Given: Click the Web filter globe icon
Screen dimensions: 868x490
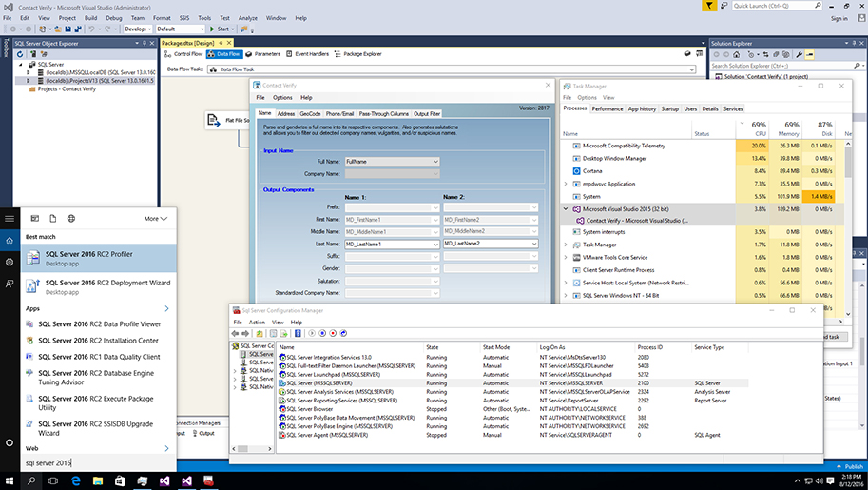Looking at the screenshot, I should (71, 219).
